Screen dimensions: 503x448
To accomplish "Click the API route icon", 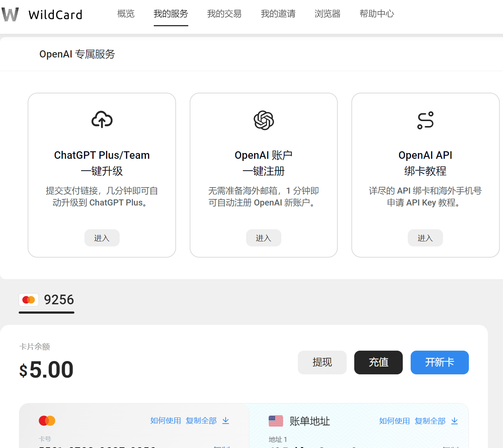I will click(x=425, y=120).
